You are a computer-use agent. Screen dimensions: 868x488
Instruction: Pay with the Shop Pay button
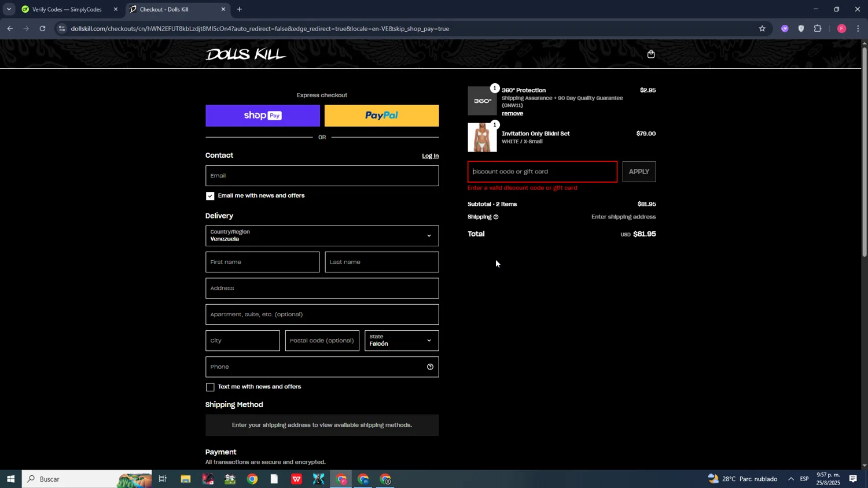pyautogui.click(x=263, y=116)
